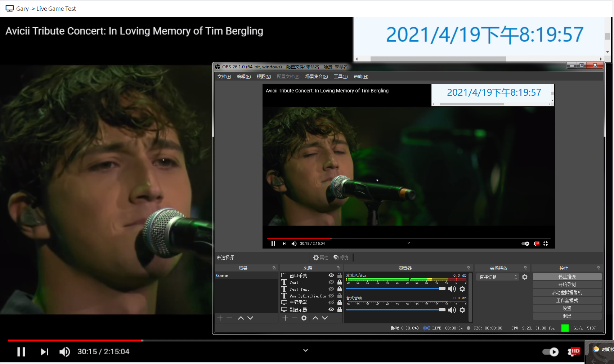Open transition properties gear

525,277
